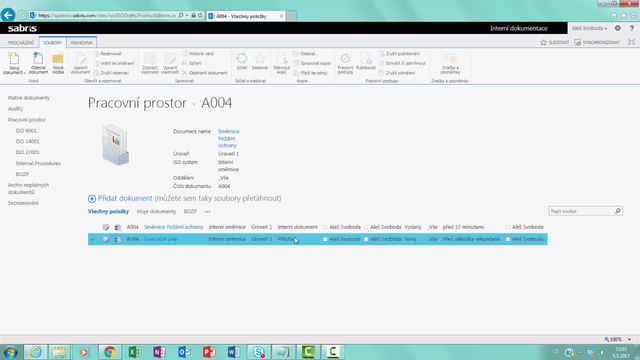Click Zrušit schválení in the ribbon
This screenshot has height=360, width=640.
click(397, 73)
